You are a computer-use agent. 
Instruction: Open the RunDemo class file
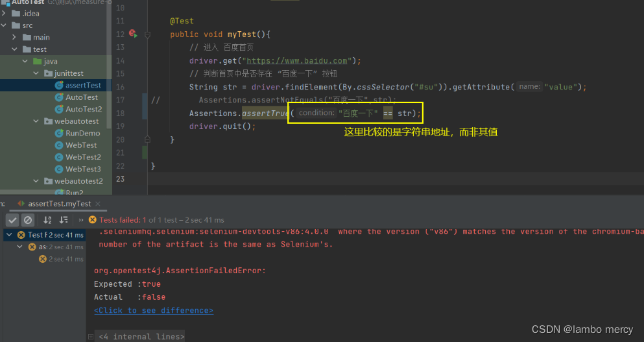point(82,133)
